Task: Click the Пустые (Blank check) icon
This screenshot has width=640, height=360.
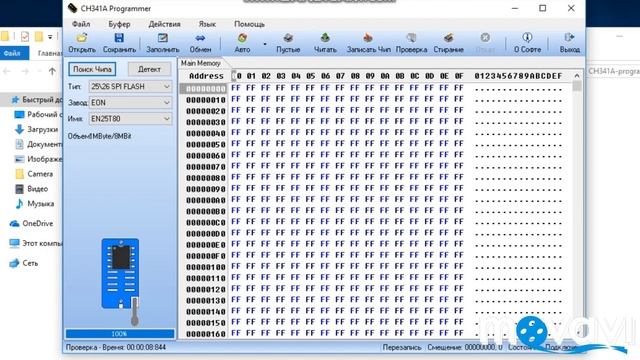Action: click(288, 38)
